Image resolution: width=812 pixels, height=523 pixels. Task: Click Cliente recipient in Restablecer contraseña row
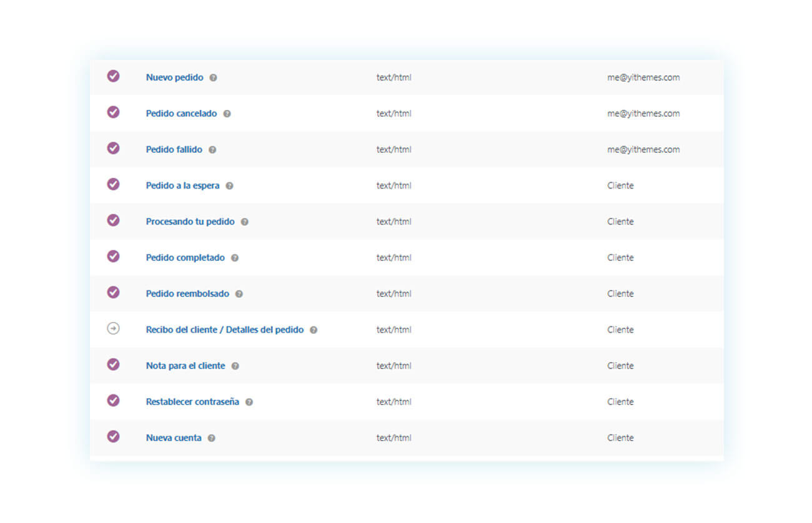(620, 402)
